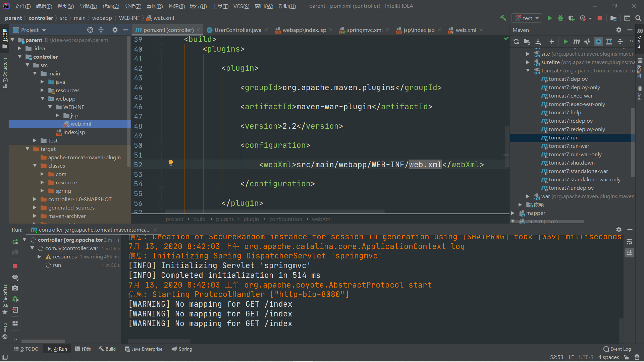Viewport: 644px width, 362px height.
Task: Toggle the Structure side tool window
Action: tap(5, 72)
